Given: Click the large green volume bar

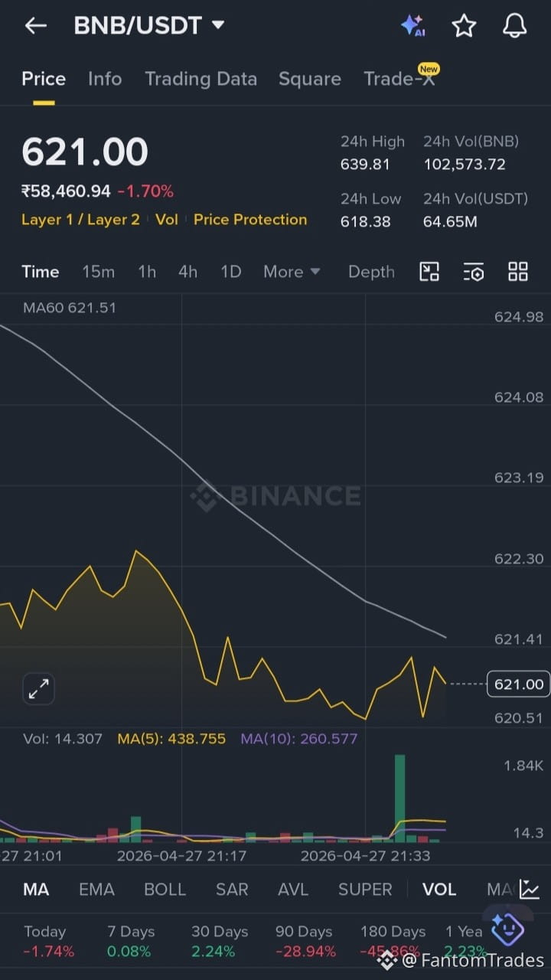Looking at the screenshot, I should [x=399, y=798].
